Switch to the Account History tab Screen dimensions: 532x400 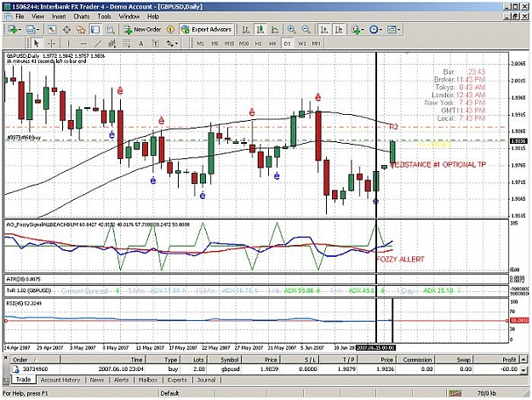point(60,380)
